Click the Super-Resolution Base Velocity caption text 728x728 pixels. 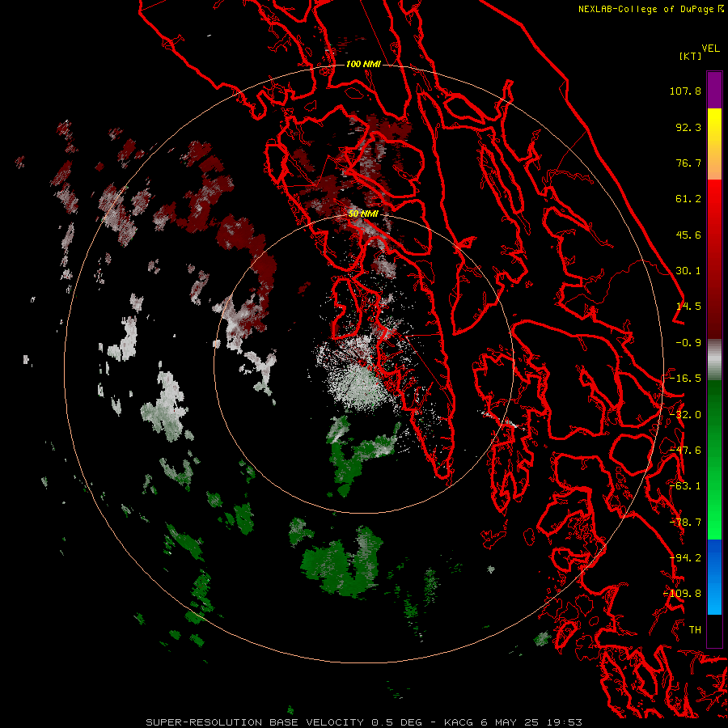(363, 722)
